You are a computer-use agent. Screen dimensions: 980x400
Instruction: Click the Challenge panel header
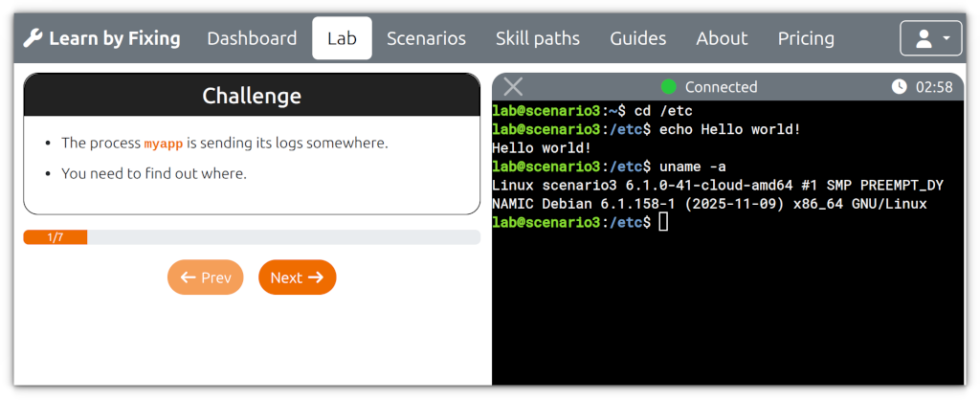click(x=252, y=95)
